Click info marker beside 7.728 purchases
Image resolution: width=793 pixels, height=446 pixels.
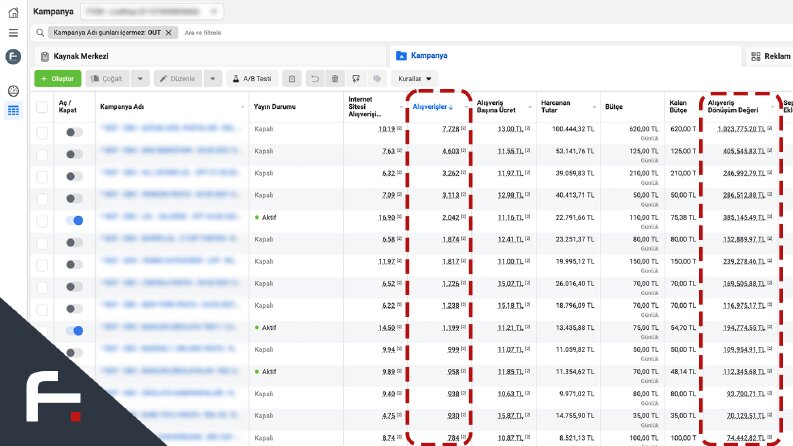(x=463, y=128)
